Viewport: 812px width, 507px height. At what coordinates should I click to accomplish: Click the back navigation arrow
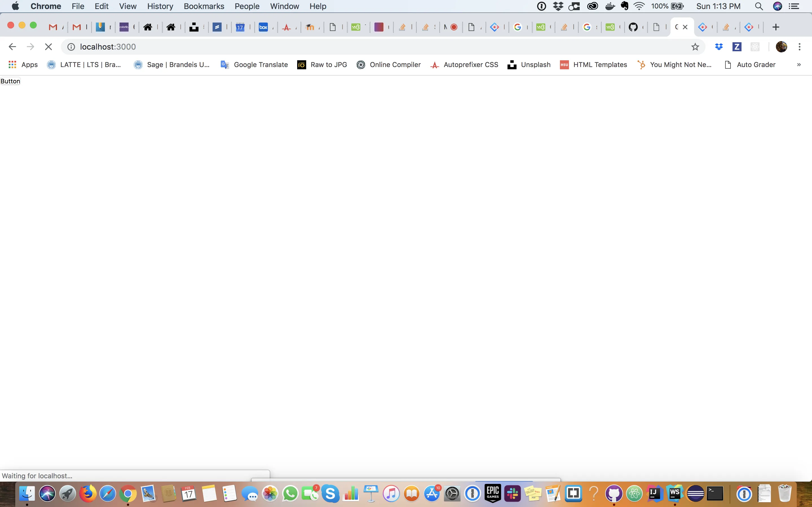[x=12, y=47]
